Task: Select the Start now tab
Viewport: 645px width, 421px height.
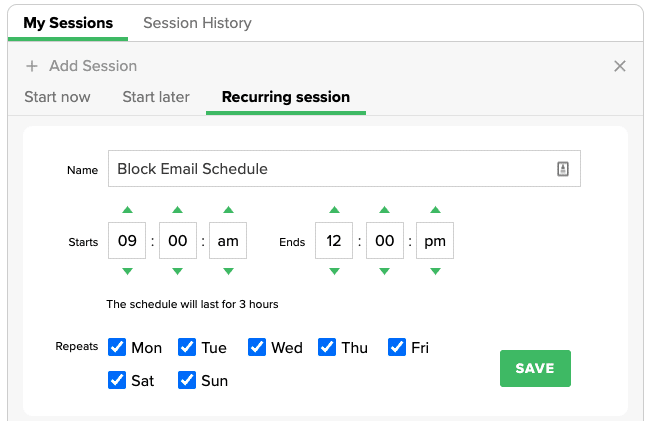Action: click(57, 97)
